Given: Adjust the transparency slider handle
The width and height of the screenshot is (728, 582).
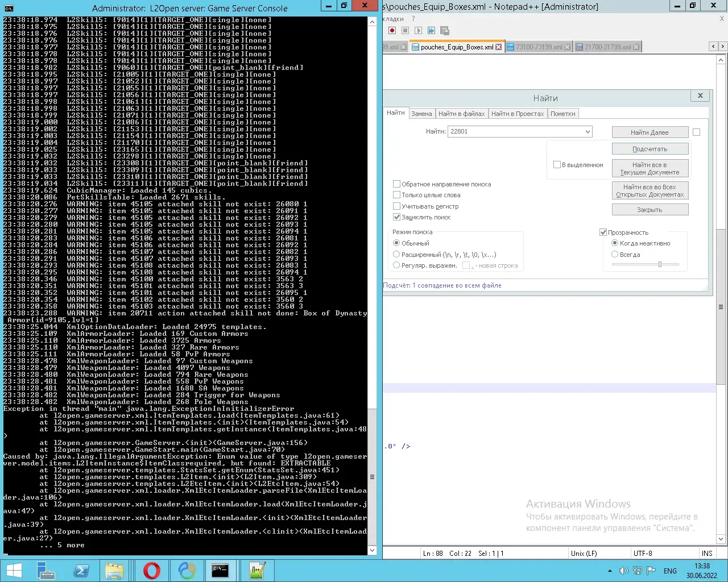Looking at the screenshot, I should (660, 264).
